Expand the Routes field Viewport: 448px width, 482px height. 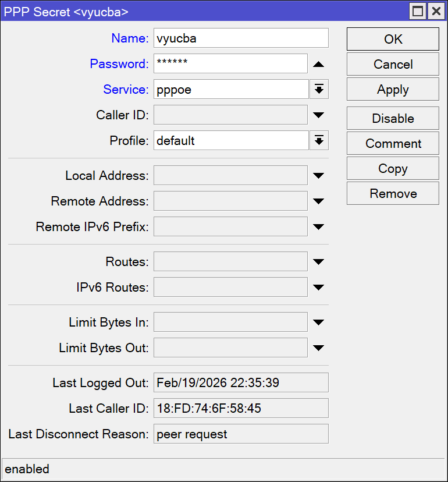point(318,262)
